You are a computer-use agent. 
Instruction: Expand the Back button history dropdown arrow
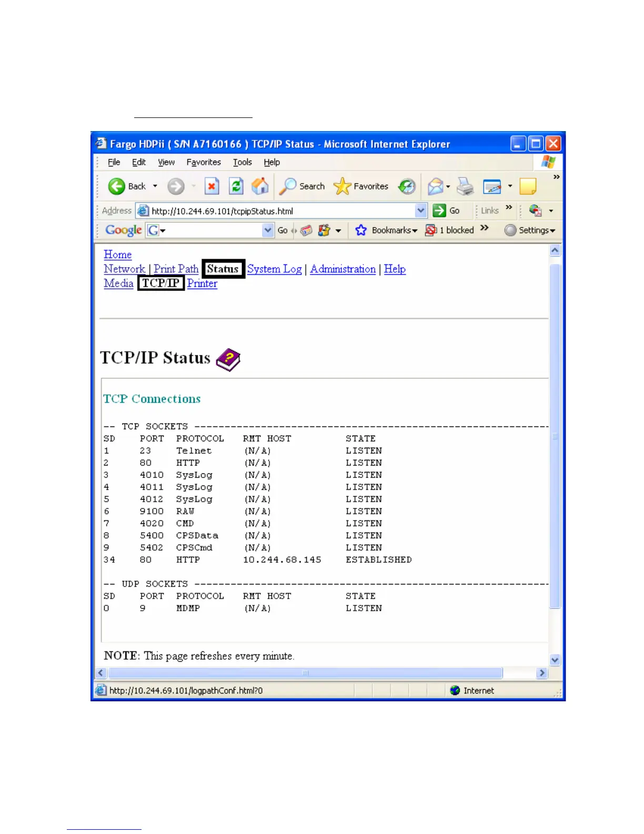point(155,186)
